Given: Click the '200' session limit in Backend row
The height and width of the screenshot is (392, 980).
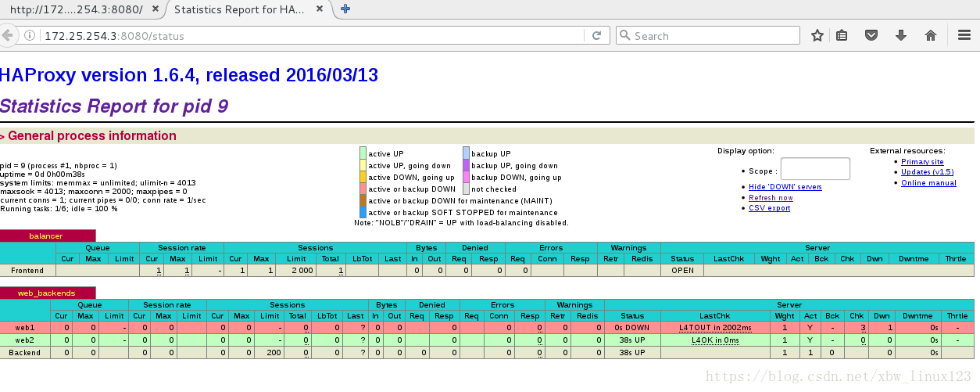Looking at the screenshot, I should (x=270, y=353).
